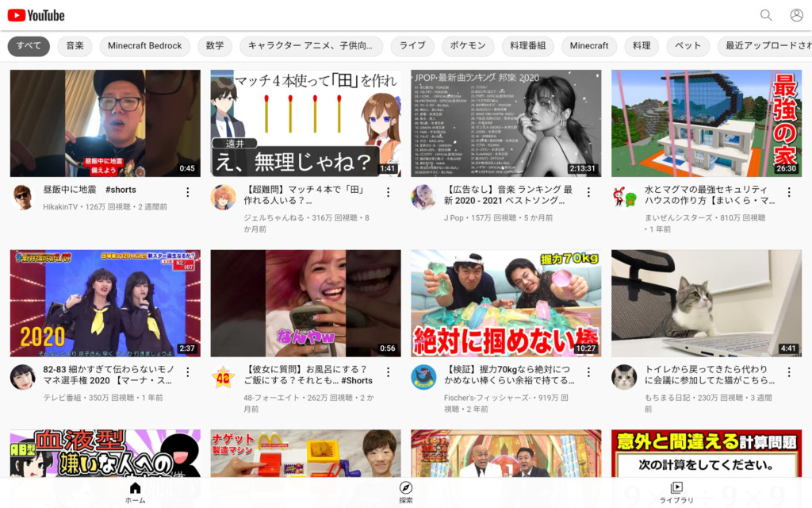Image resolution: width=812 pixels, height=508 pixels.
Task: Play the 最強の家 Minecraft thumbnail
Action: pyautogui.click(x=707, y=123)
